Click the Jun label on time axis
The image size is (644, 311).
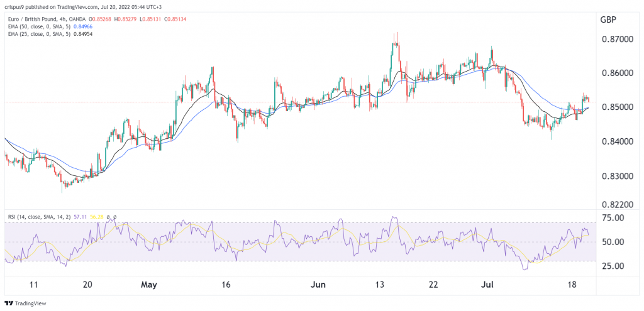319,285
